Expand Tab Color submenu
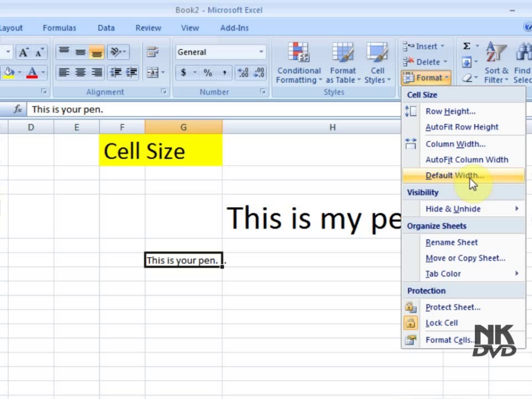Screen dimensions: 532x399 (x=463, y=273)
